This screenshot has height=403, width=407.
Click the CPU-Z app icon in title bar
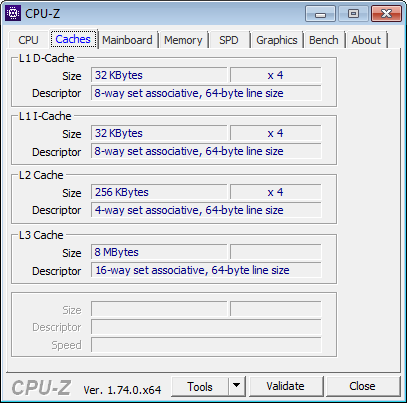(13, 13)
